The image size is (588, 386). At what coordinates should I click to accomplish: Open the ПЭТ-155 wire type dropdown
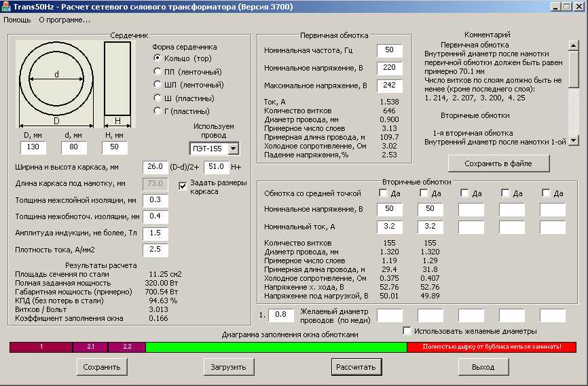point(233,149)
